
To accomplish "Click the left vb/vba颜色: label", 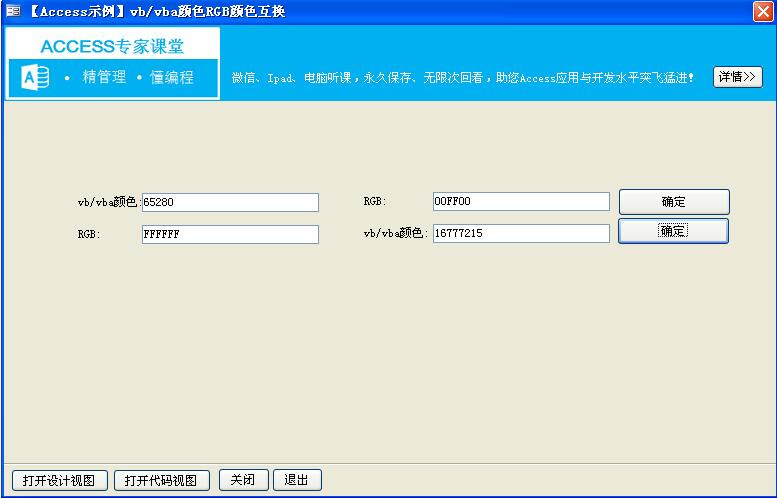I will (x=110, y=202).
